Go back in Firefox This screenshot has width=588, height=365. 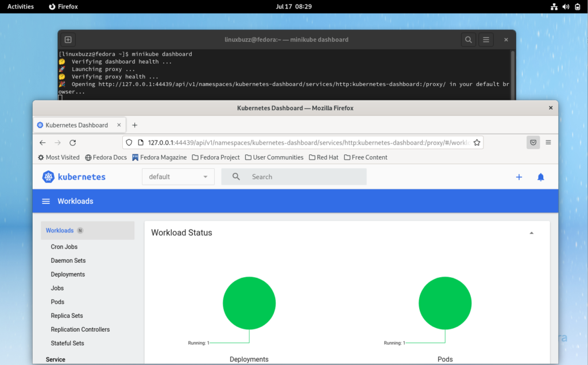(42, 142)
